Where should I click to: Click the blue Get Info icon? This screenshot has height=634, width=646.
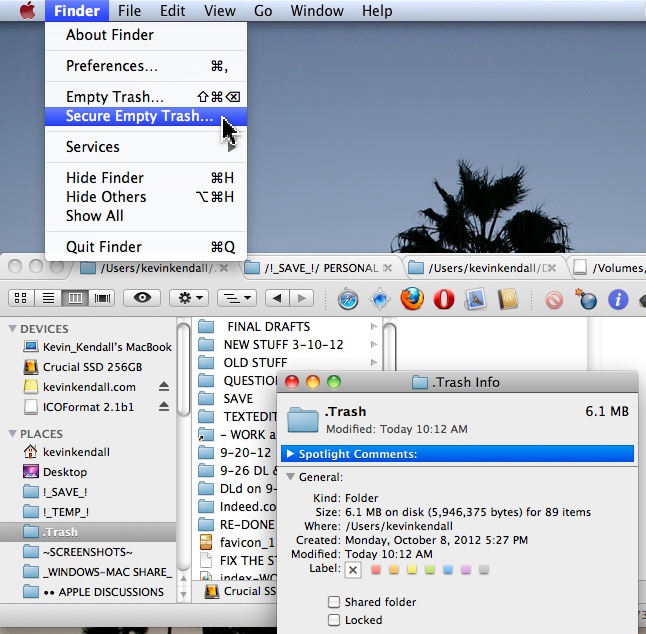pos(618,298)
